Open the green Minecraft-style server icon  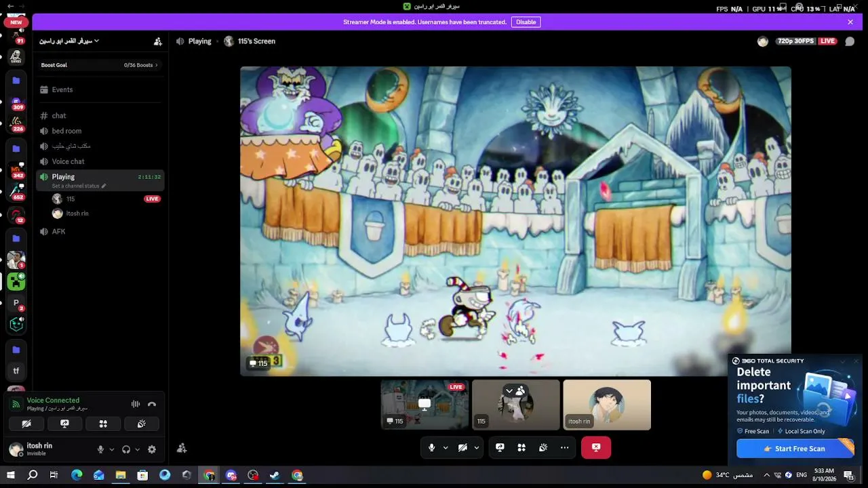pos(16,281)
